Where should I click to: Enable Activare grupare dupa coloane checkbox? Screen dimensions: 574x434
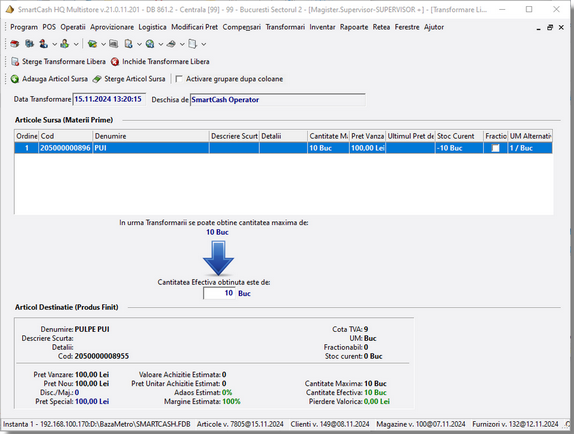click(x=179, y=79)
